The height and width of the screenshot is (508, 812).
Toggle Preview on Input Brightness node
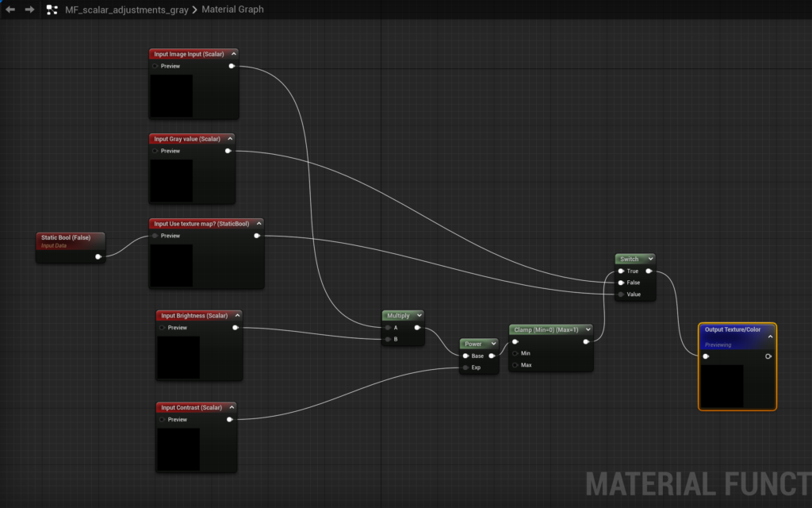coord(163,327)
